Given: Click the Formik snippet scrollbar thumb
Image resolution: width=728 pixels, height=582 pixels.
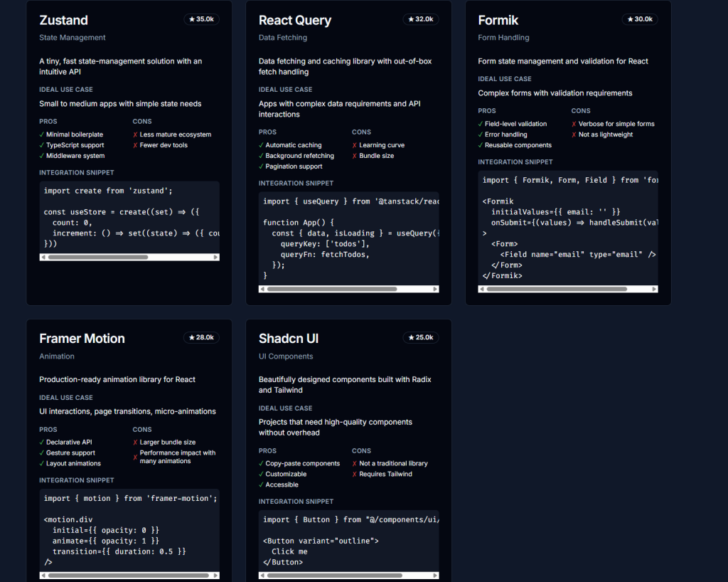Looking at the screenshot, I should [x=557, y=289].
